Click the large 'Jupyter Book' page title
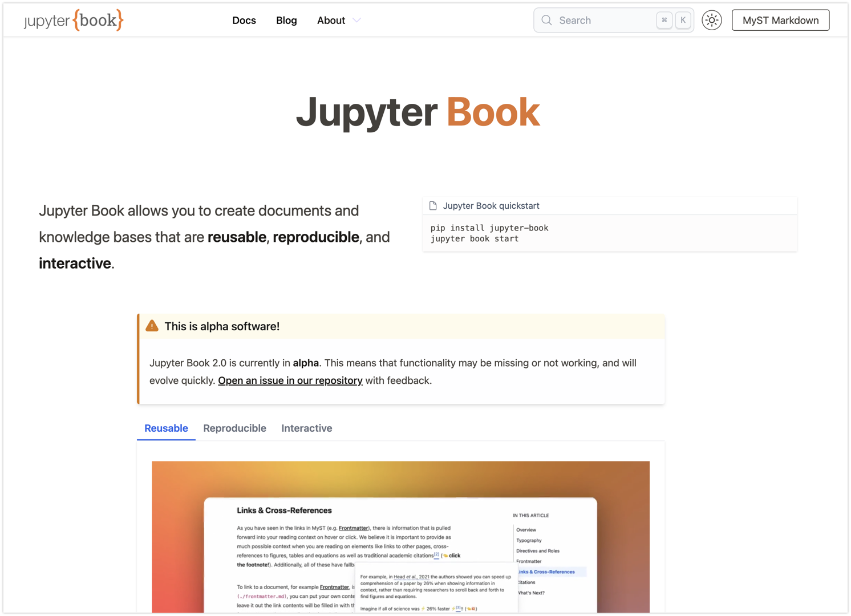The width and height of the screenshot is (851, 616). 418,112
